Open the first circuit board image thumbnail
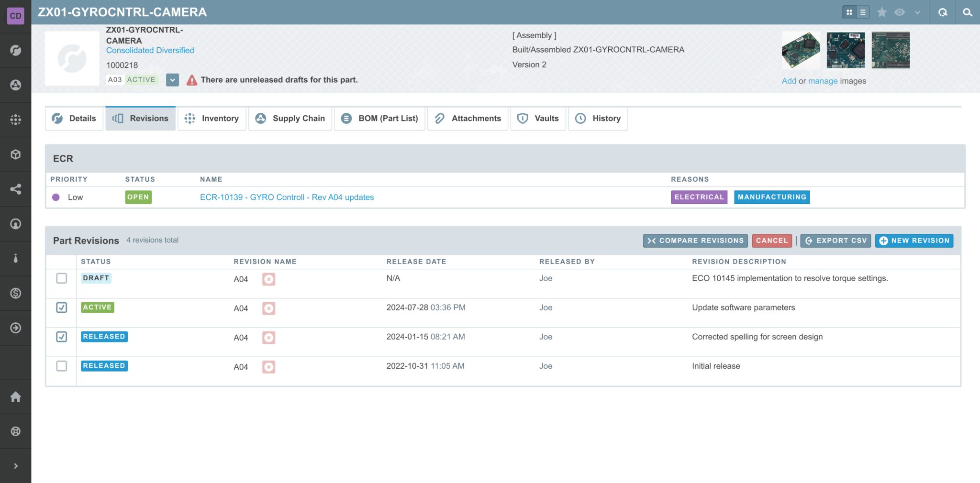 801,50
